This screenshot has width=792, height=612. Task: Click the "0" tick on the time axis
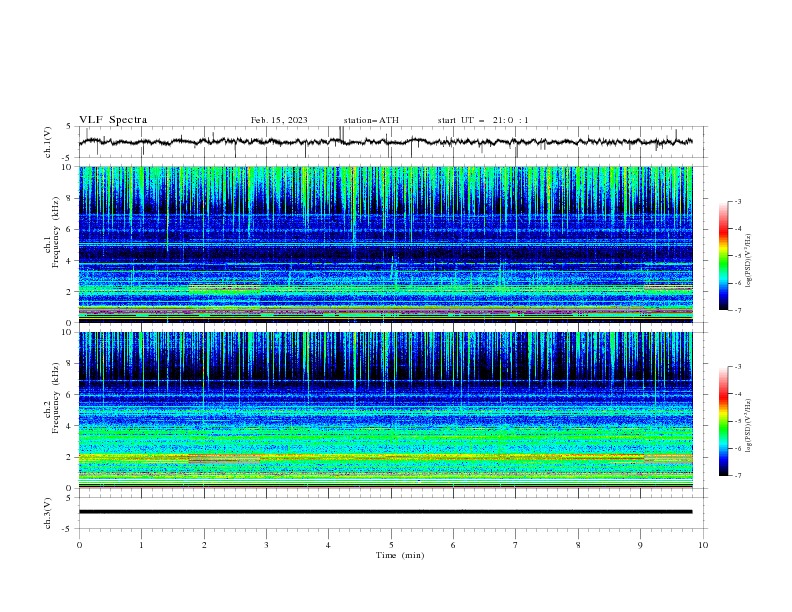pos(79,545)
